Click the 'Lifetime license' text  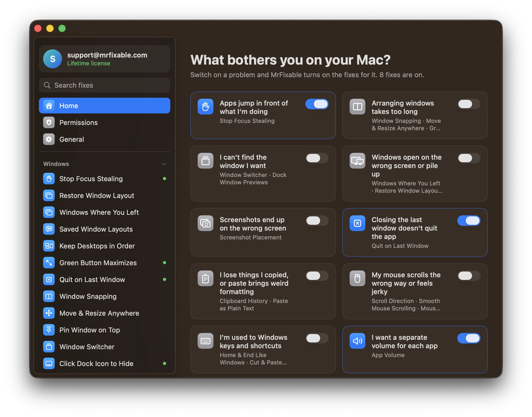click(x=89, y=64)
